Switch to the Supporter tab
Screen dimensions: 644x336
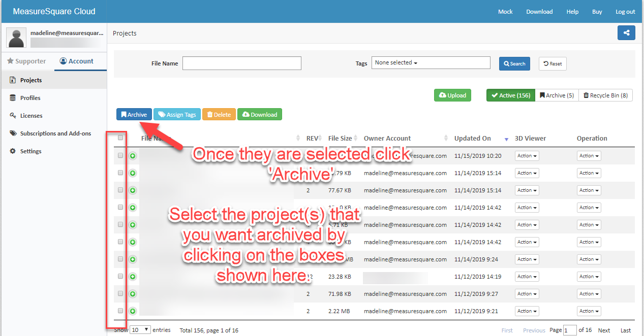[26, 61]
